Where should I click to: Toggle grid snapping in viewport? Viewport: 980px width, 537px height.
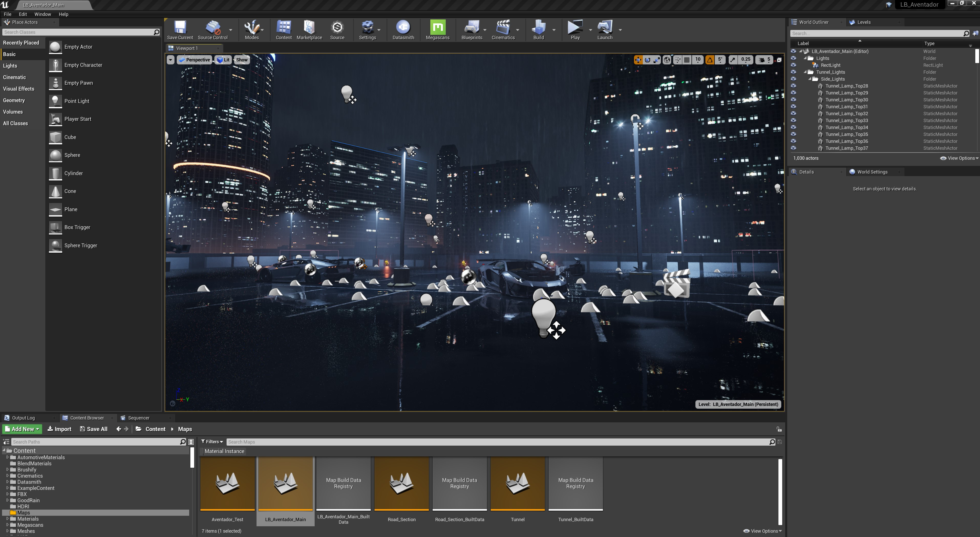[687, 60]
